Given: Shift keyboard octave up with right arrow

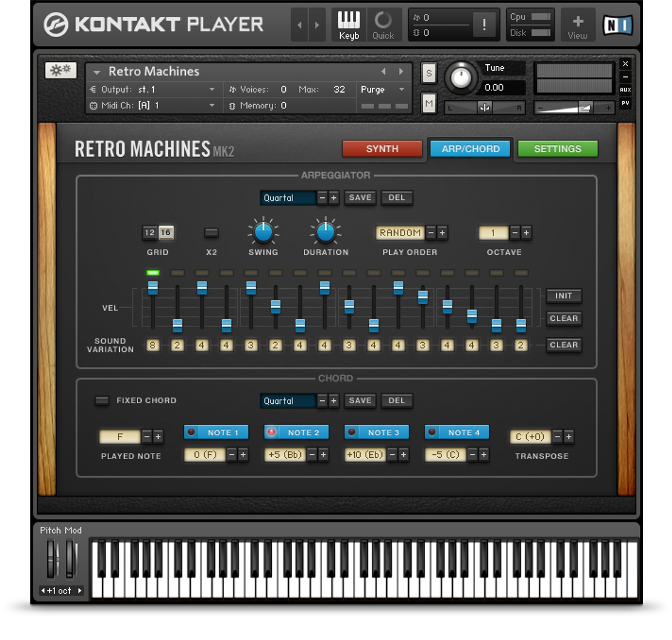Looking at the screenshot, I should click(80, 591).
